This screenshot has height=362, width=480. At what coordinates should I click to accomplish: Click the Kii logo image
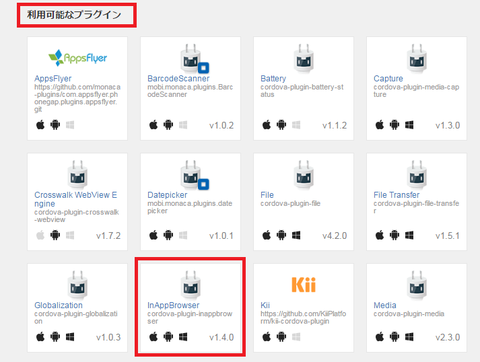point(304,285)
